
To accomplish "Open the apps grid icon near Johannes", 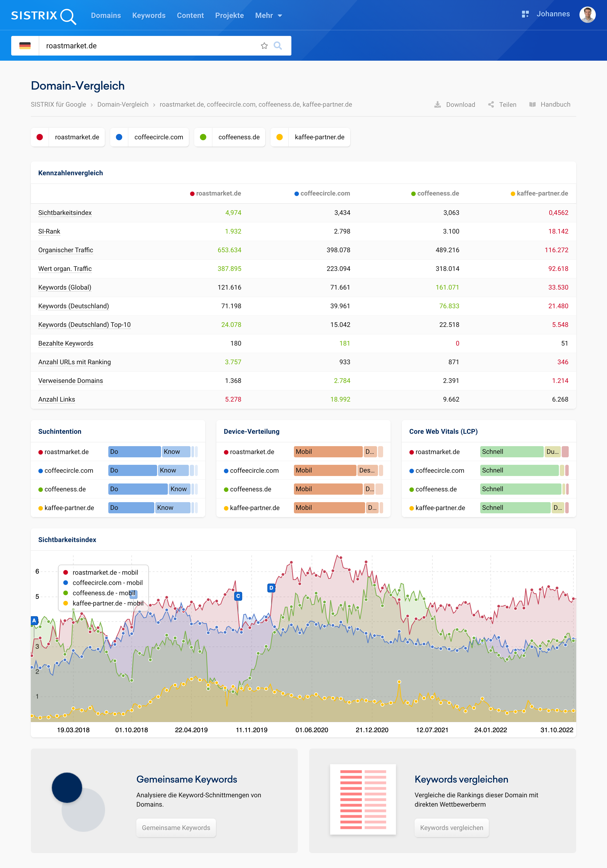I will tap(525, 14).
